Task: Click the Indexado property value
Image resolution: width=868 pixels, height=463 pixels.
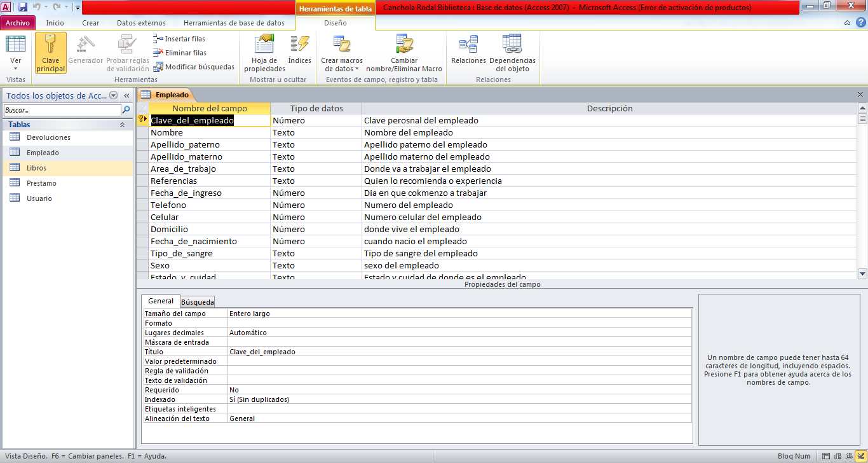Action: point(459,399)
